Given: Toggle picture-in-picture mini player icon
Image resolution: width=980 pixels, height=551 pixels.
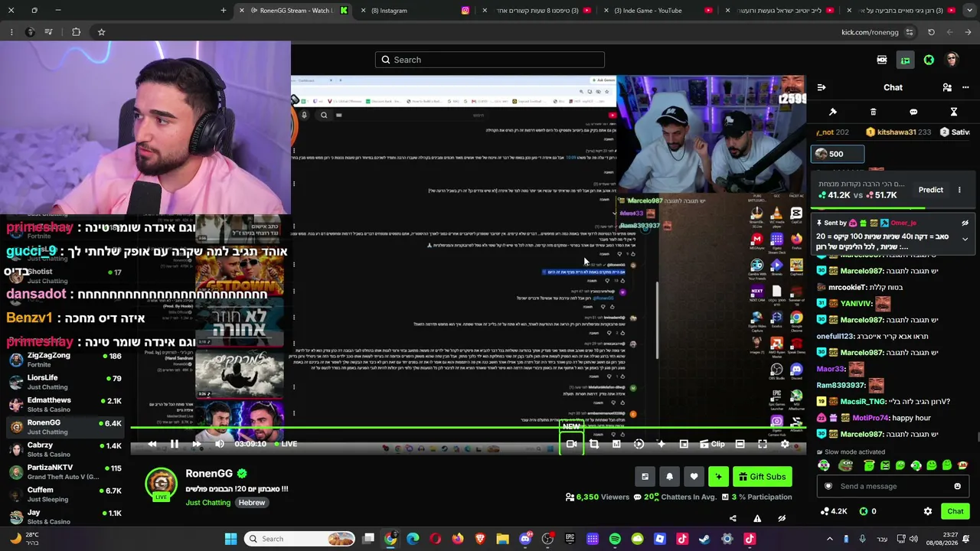Looking at the screenshot, I should click(684, 444).
